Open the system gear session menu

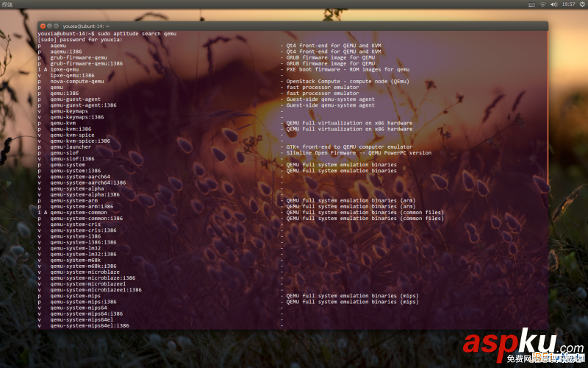[582, 4]
